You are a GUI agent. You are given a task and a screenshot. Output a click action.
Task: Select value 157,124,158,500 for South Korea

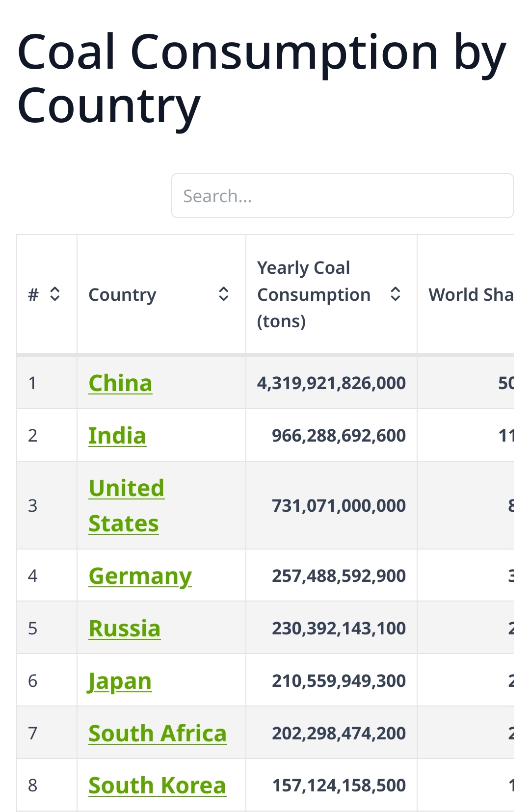click(x=339, y=785)
